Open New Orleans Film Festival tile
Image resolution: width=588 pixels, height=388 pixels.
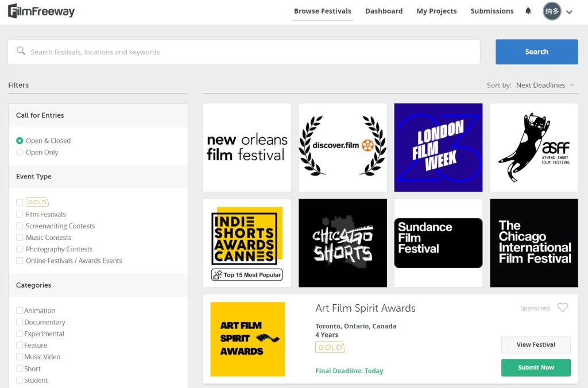click(247, 148)
